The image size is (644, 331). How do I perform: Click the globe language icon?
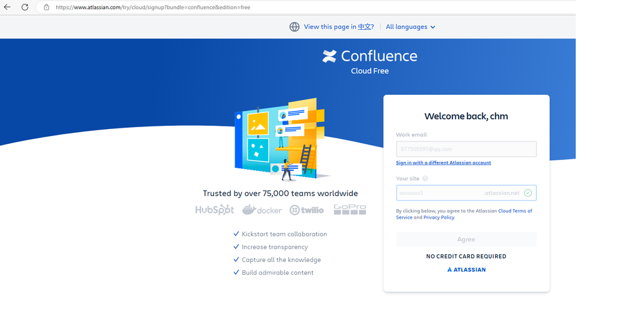[295, 26]
